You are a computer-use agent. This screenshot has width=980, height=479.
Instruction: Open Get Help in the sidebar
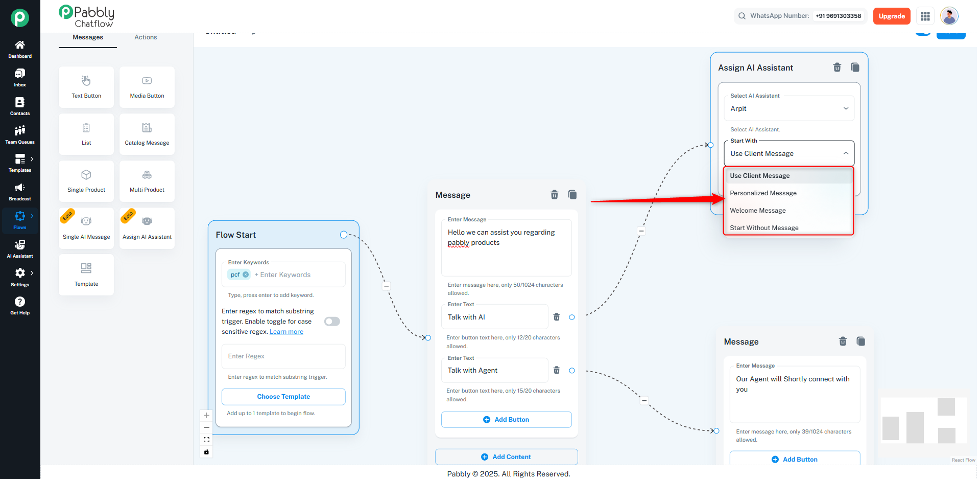click(20, 306)
